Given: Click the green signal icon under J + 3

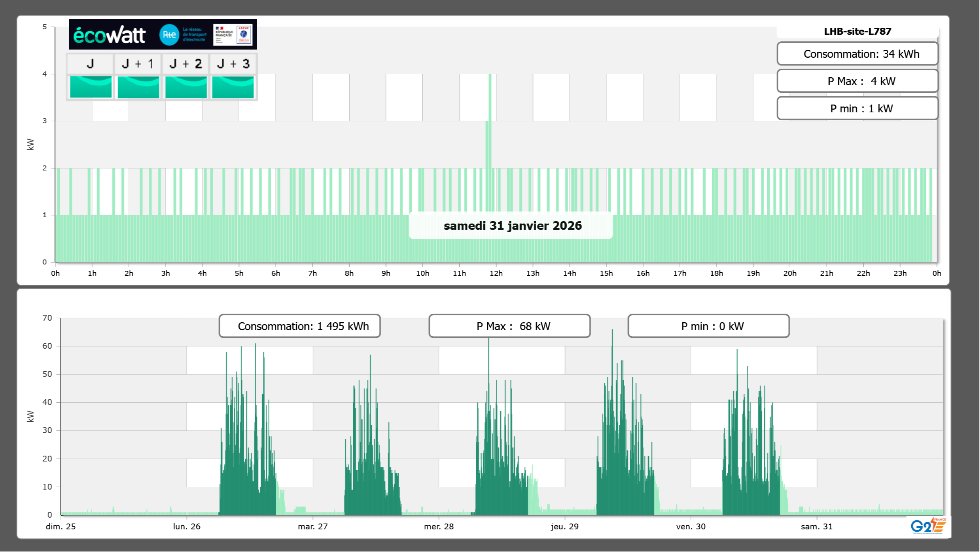Looking at the screenshot, I should pyautogui.click(x=233, y=87).
